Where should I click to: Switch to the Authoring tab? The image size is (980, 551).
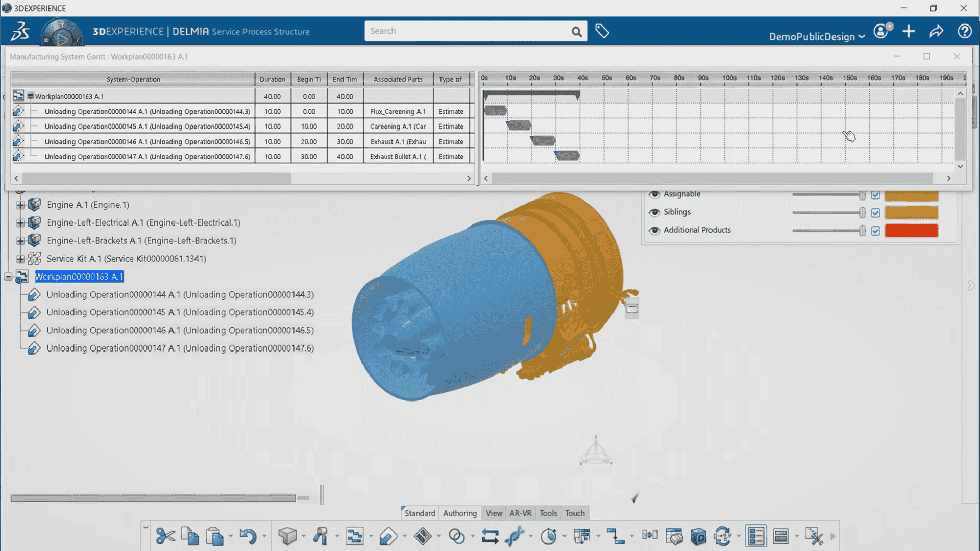coord(459,513)
